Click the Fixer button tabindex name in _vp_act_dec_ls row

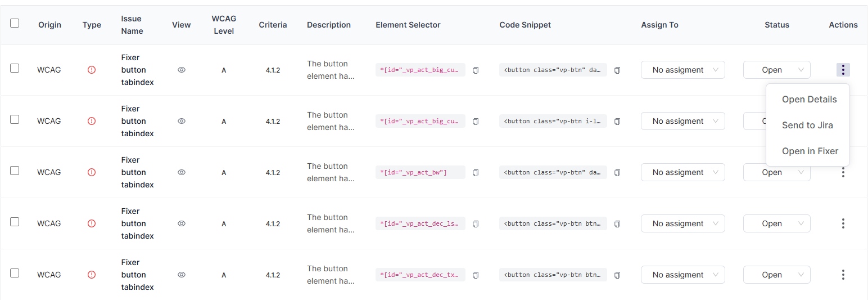coord(137,223)
